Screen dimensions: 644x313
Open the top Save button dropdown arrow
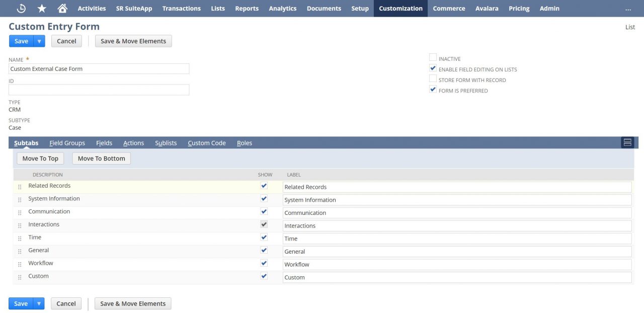39,41
